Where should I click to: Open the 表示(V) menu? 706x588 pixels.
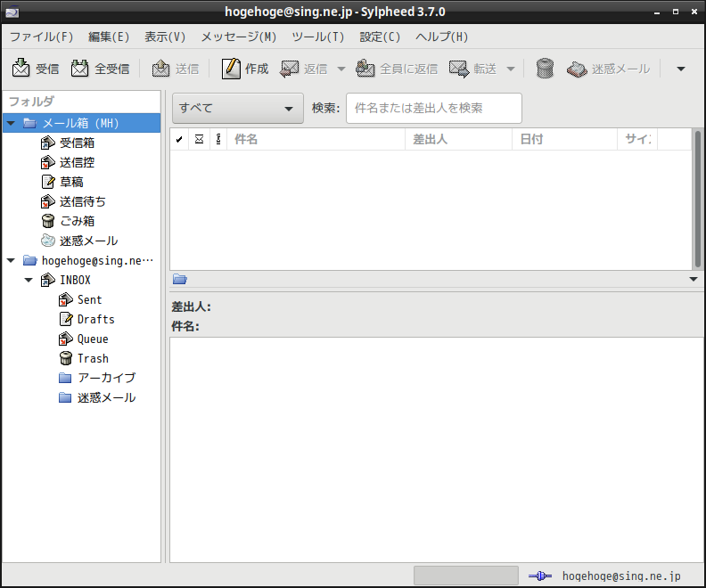pos(165,37)
